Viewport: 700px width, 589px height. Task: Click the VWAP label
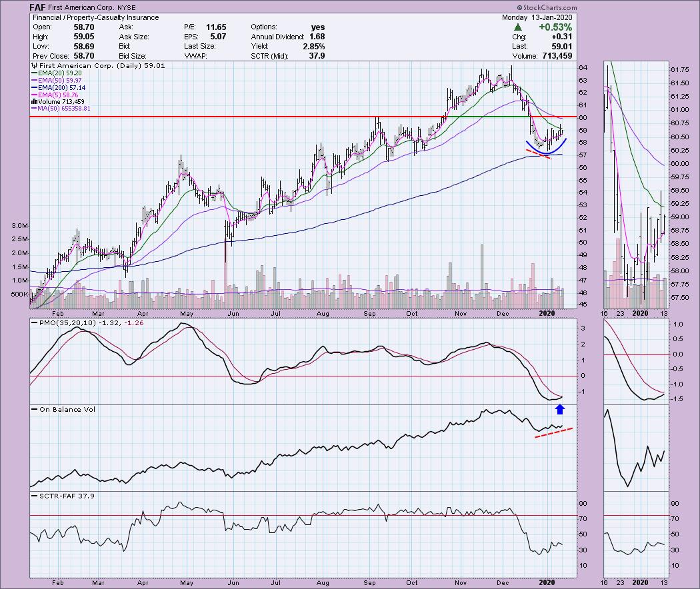(x=195, y=56)
